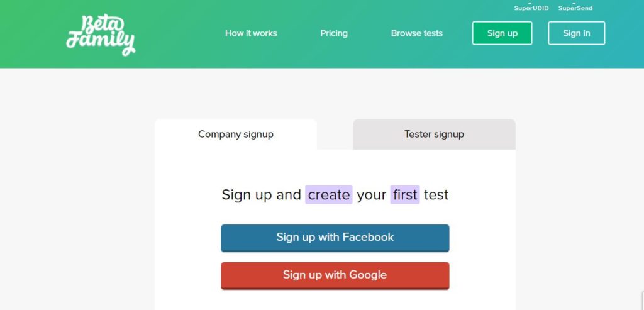Sign up with Google
Screen dimensions: 644x310
point(335,275)
